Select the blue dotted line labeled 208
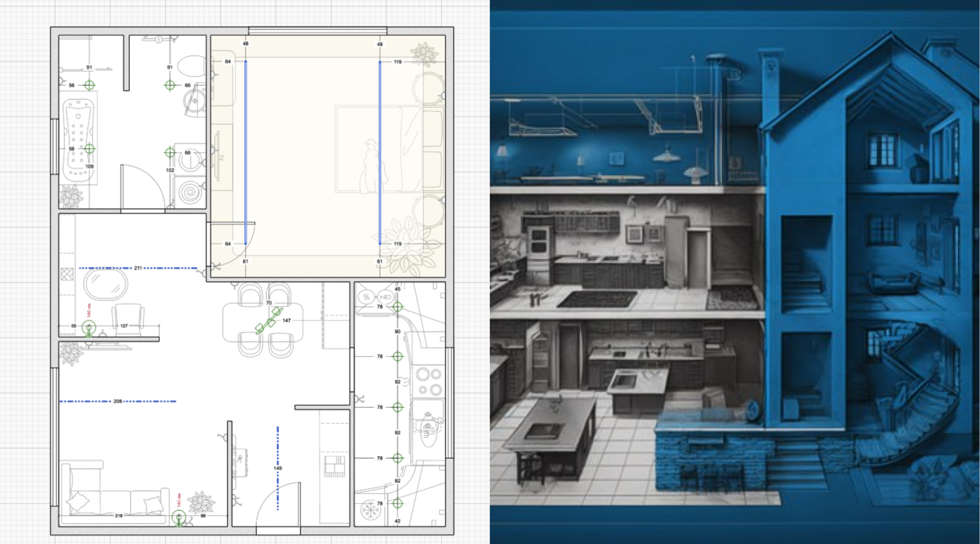980x544 pixels. 118,402
